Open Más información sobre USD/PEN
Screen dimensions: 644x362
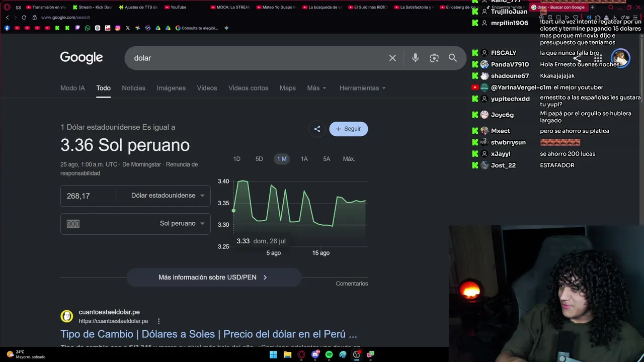point(214,277)
